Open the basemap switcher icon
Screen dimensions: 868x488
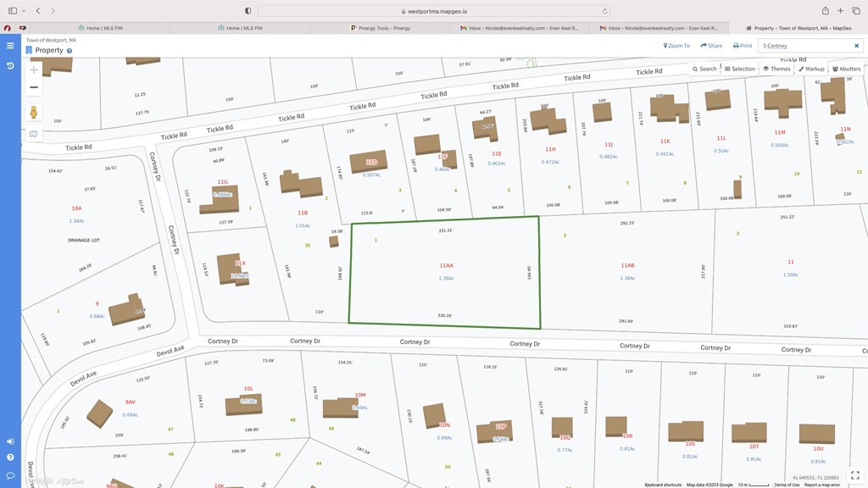(34, 134)
